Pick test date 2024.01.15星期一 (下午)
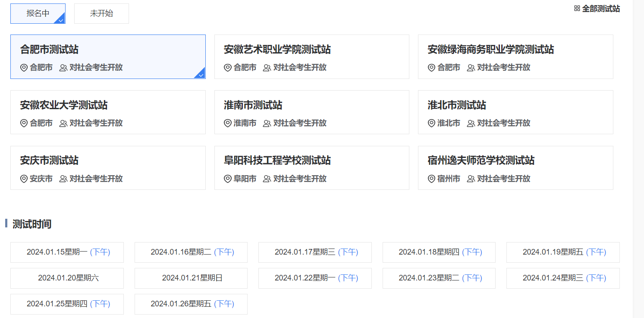The width and height of the screenshot is (644, 318). tap(67, 252)
